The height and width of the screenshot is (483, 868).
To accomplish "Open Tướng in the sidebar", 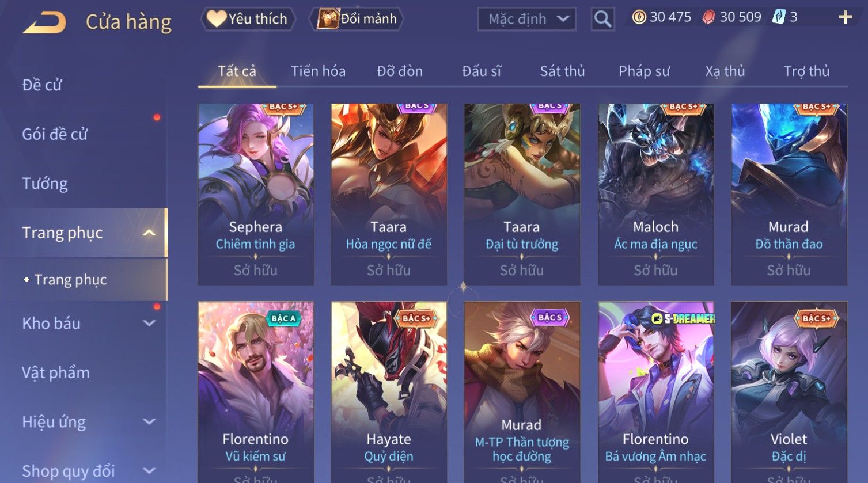I will pos(45,184).
